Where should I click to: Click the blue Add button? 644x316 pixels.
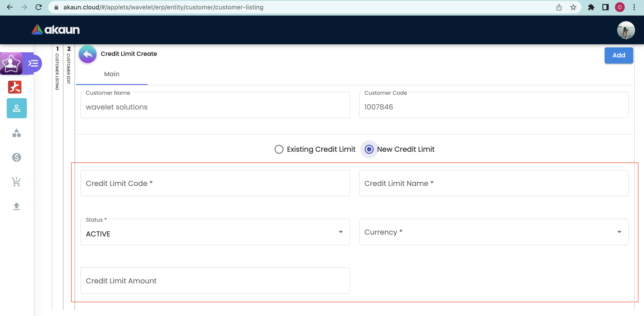click(x=619, y=55)
